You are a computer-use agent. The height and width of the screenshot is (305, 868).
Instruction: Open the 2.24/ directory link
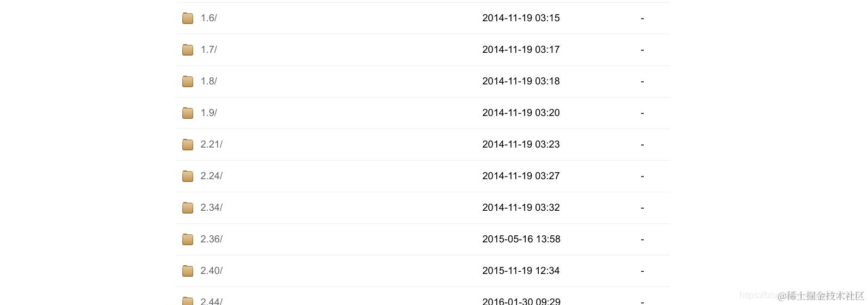[211, 176]
